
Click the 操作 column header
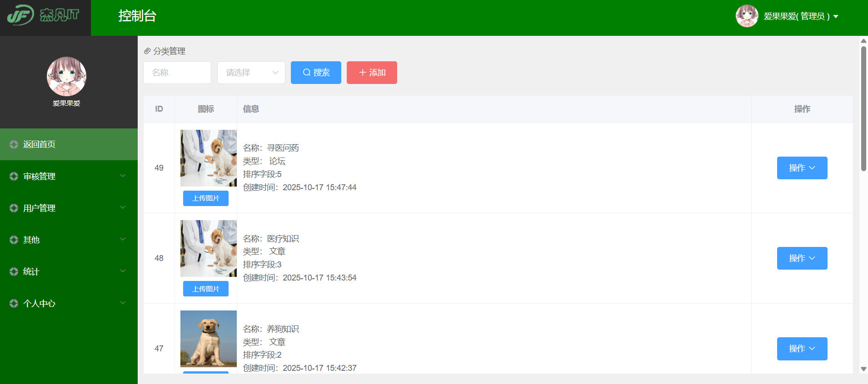[802, 109]
